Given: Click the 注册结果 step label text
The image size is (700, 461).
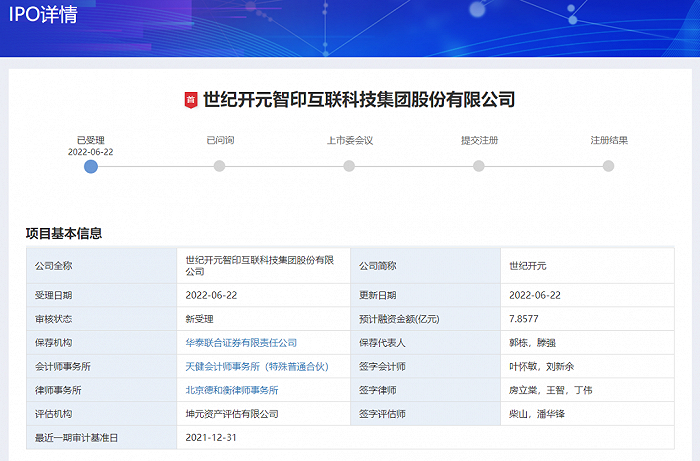Looking at the screenshot, I should pos(608,140).
